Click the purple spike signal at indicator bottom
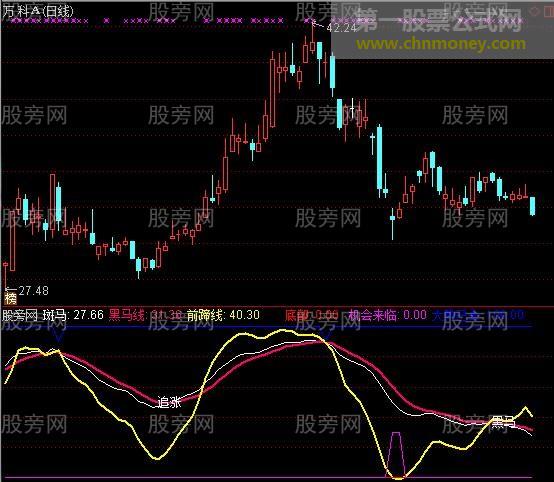 396,454
